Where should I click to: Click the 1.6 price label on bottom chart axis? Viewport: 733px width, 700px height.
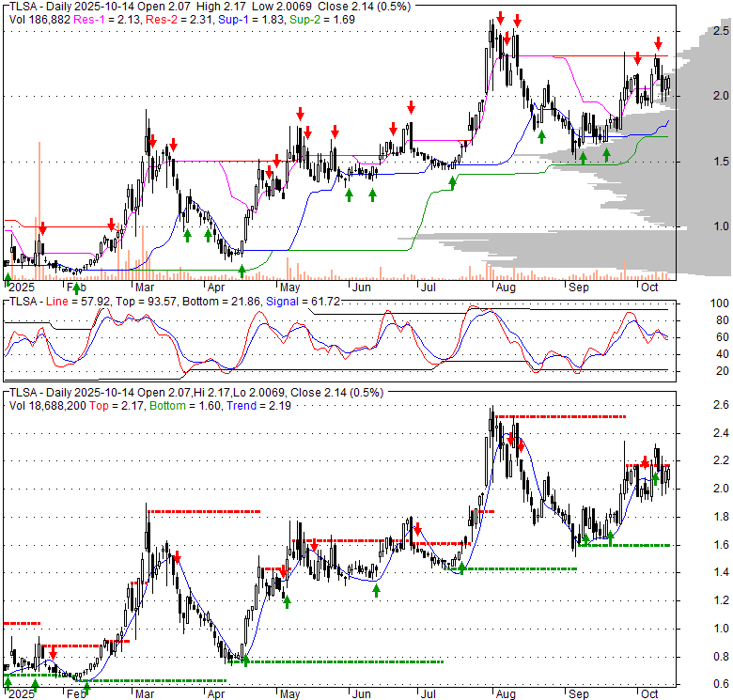click(x=721, y=545)
